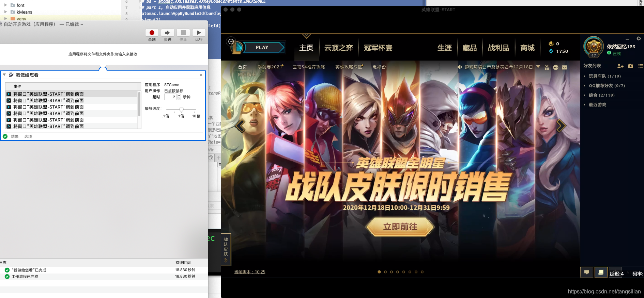Click the announcement speaker icon
The image size is (644, 298).
point(460,67)
